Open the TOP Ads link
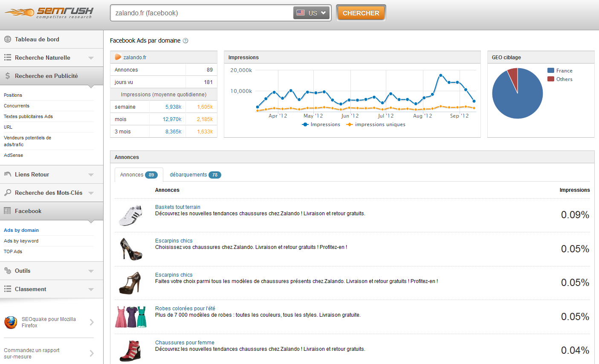The height and width of the screenshot is (364, 599). (x=13, y=251)
